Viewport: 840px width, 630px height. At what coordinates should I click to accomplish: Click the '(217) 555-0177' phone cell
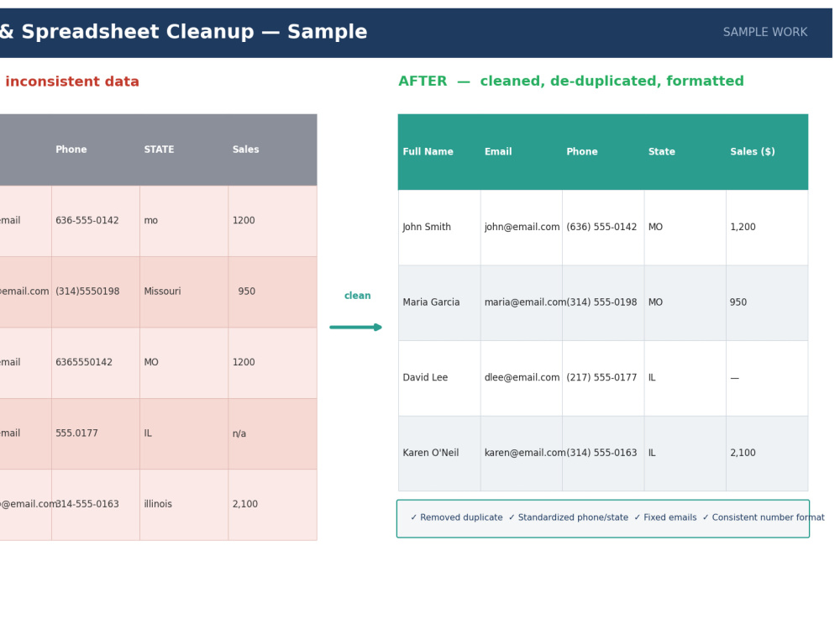click(601, 378)
